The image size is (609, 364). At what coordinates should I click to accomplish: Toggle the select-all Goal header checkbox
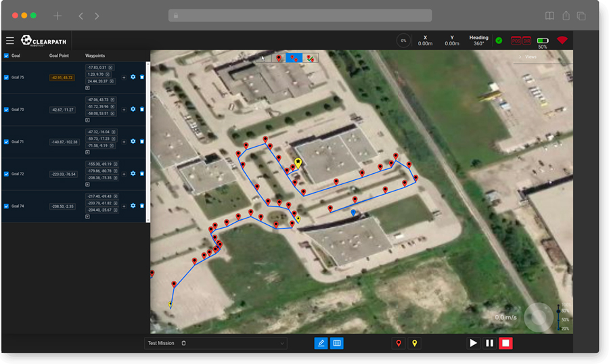click(7, 55)
